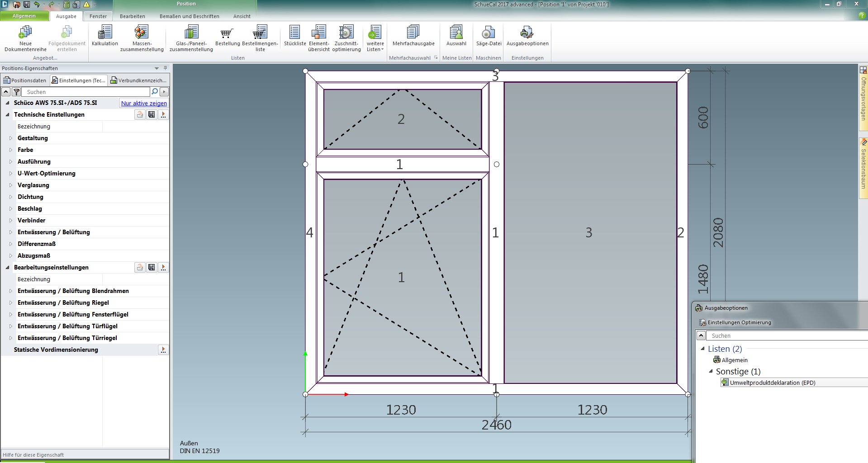This screenshot has height=463, width=868.
Task: Switch to the Fenster ribbon tab
Action: pyautogui.click(x=98, y=16)
